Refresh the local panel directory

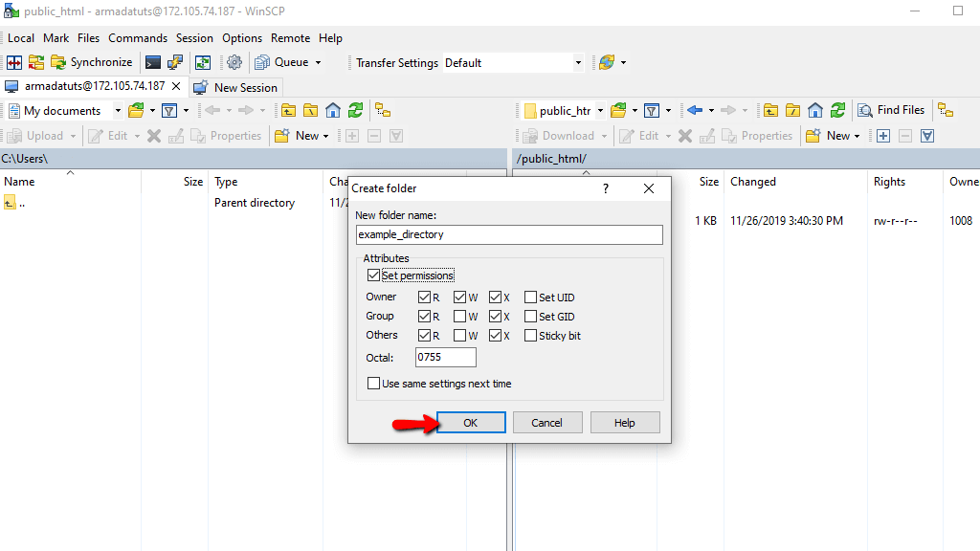coord(356,111)
